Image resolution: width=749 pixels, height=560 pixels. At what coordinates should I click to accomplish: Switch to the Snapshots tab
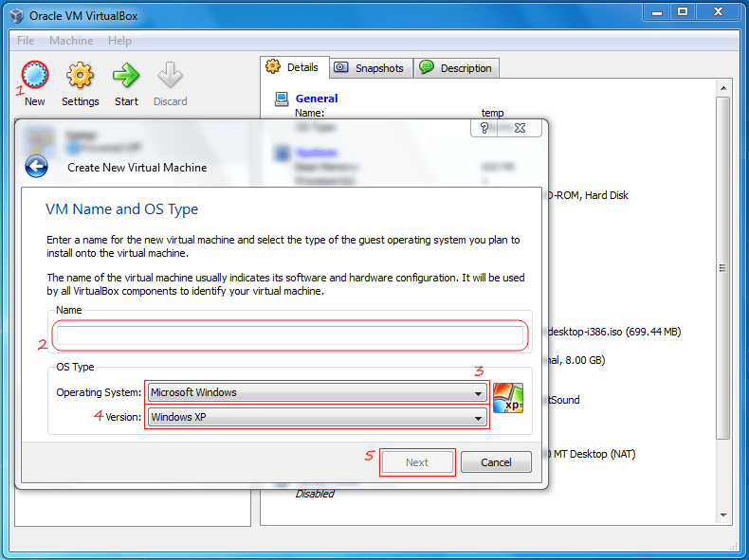point(371,68)
